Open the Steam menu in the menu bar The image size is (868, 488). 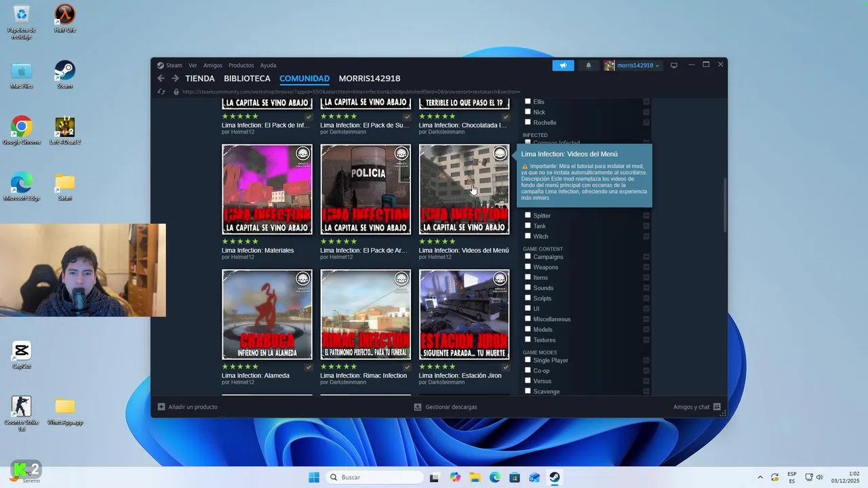pos(174,65)
